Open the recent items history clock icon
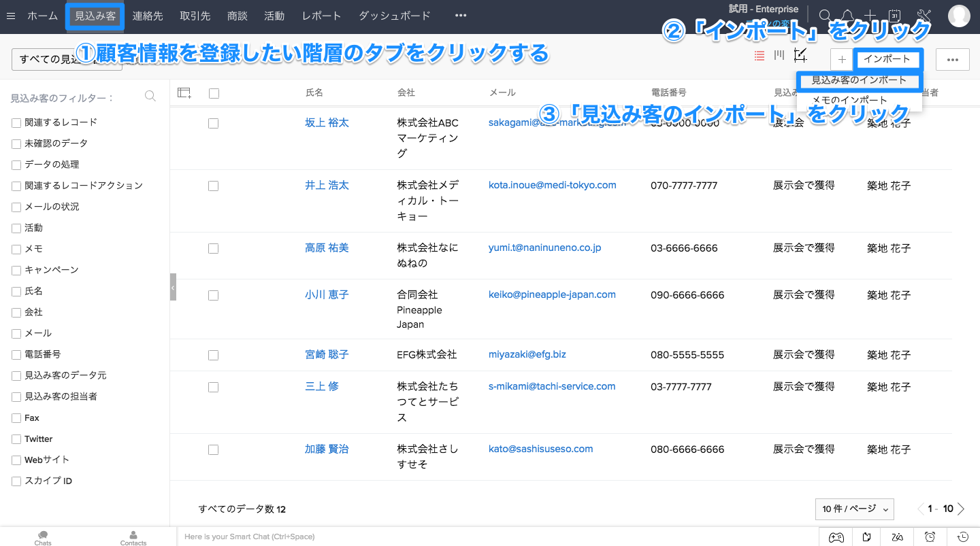 963,537
